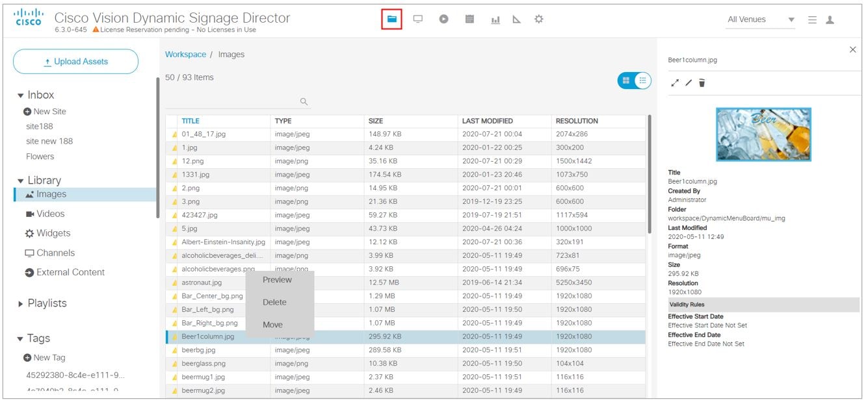Edit Beer1column.jpg using the pencil icon
Viewport: 868px width, 404px height.
pyautogui.click(x=689, y=83)
